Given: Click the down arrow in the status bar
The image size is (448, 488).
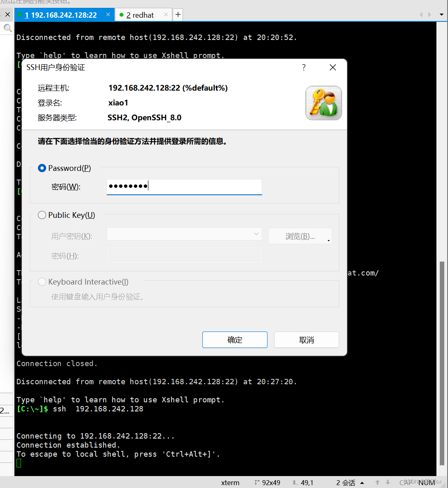Looking at the screenshot, I should [x=387, y=482].
